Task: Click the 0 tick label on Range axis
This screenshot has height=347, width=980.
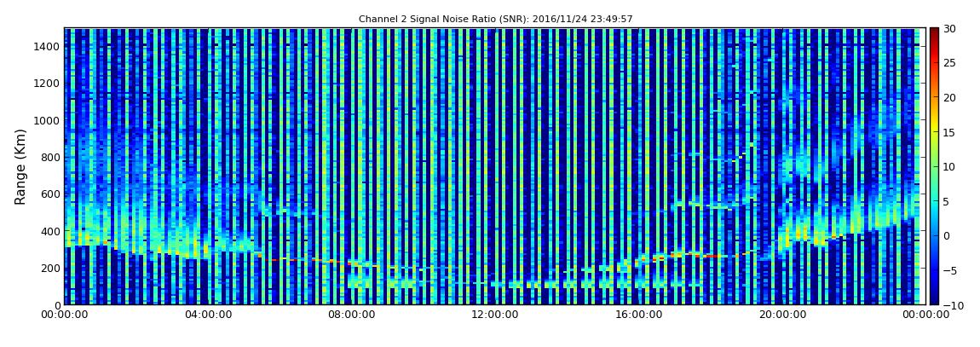Action: pos(57,304)
